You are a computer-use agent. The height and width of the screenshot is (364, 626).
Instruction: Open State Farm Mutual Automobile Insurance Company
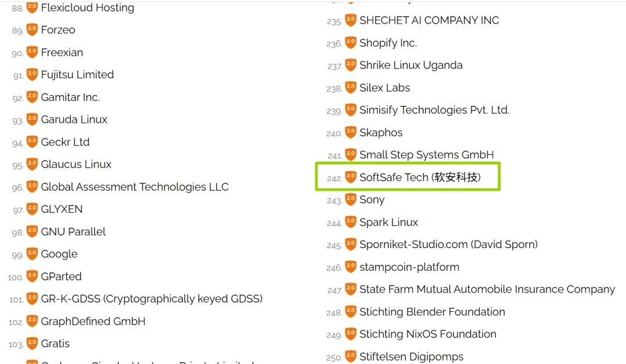tap(487, 289)
